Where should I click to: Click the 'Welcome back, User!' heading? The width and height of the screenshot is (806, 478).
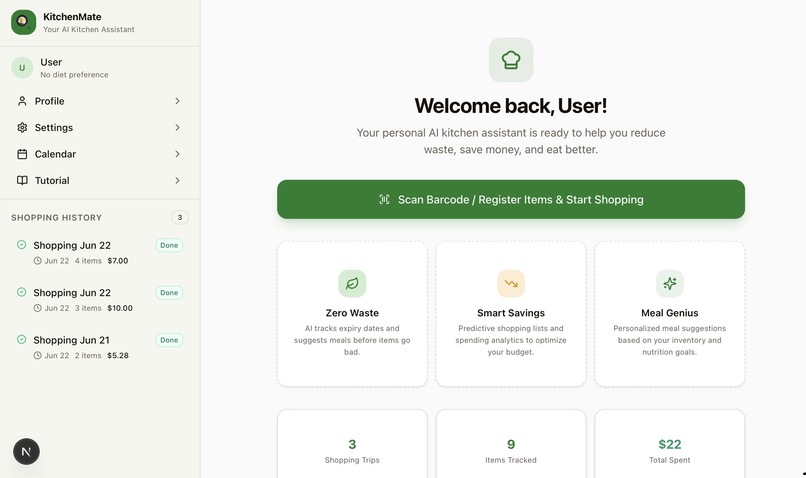pos(511,106)
